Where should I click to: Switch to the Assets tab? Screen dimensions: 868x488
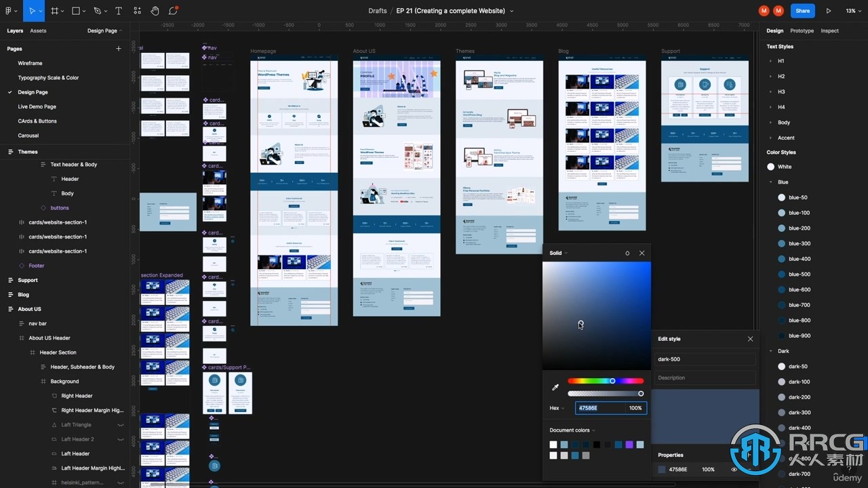click(38, 30)
